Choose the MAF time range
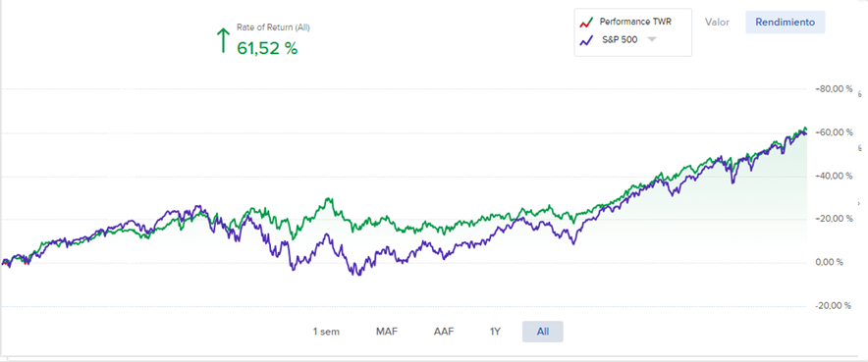 point(387,332)
